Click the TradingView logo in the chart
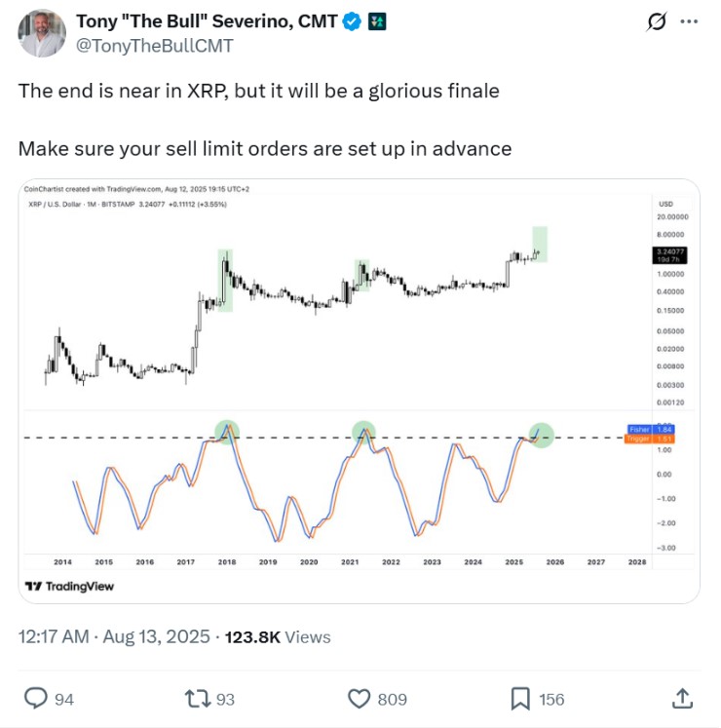 [x=69, y=587]
